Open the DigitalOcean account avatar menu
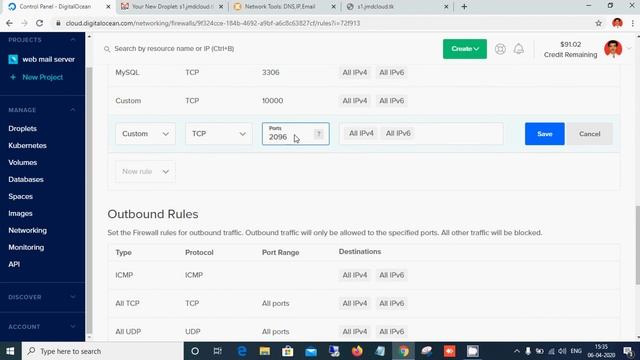The width and height of the screenshot is (640, 360). [x=613, y=49]
